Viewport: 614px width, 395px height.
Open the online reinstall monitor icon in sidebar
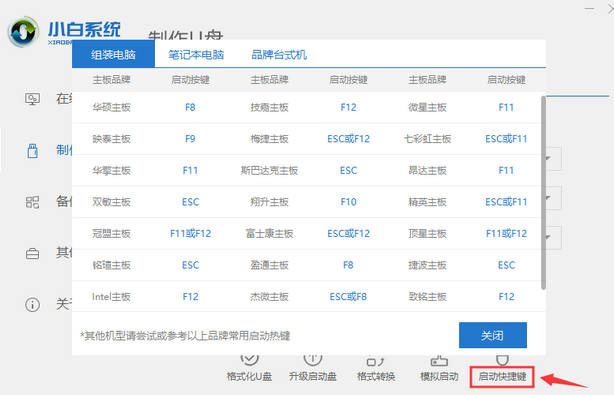[x=33, y=99]
